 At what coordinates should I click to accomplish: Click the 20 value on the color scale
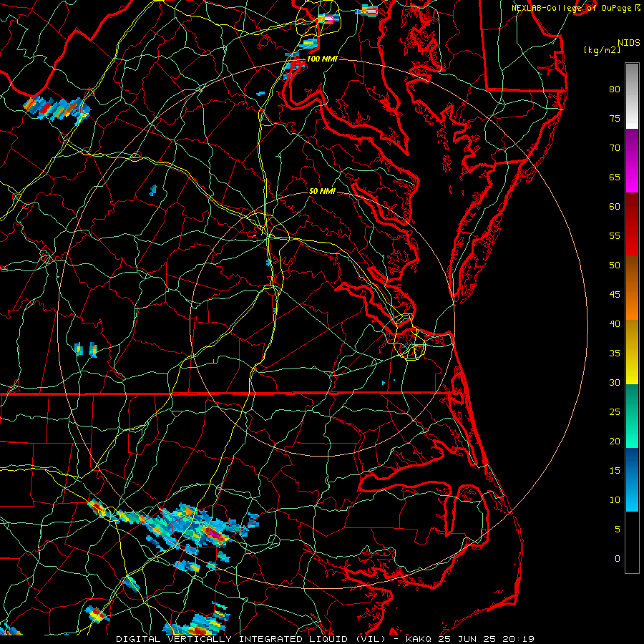(x=615, y=441)
